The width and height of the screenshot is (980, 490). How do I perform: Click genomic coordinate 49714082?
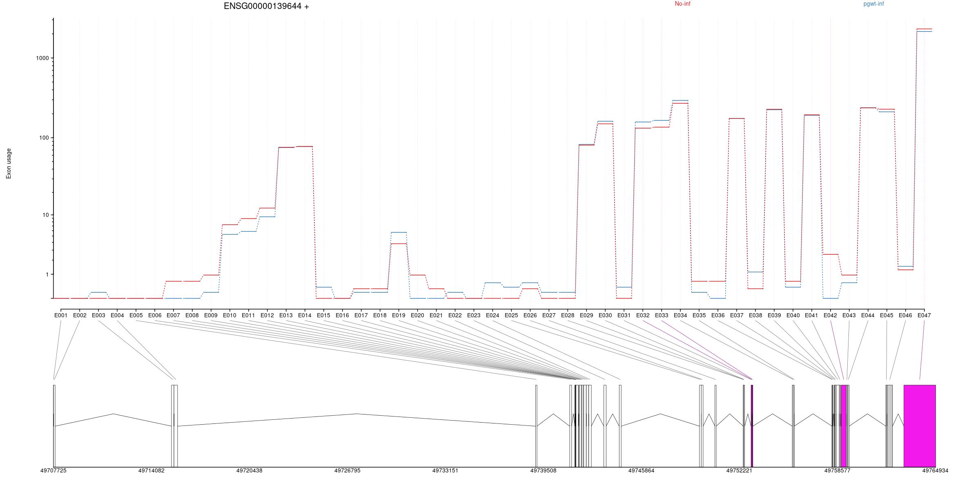(151, 470)
